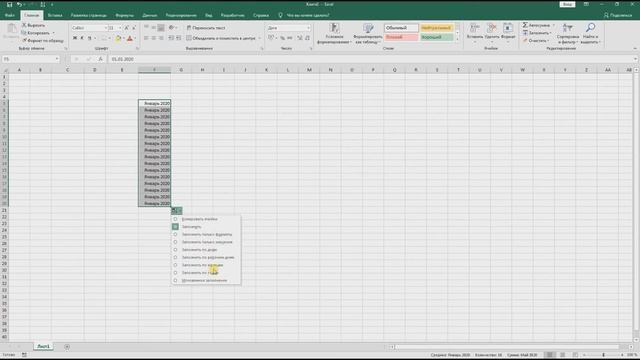The height and width of the screenshot is (360, 640).
Task: Click the Auto Fill Options smart tag
Action: pos(176,211)
